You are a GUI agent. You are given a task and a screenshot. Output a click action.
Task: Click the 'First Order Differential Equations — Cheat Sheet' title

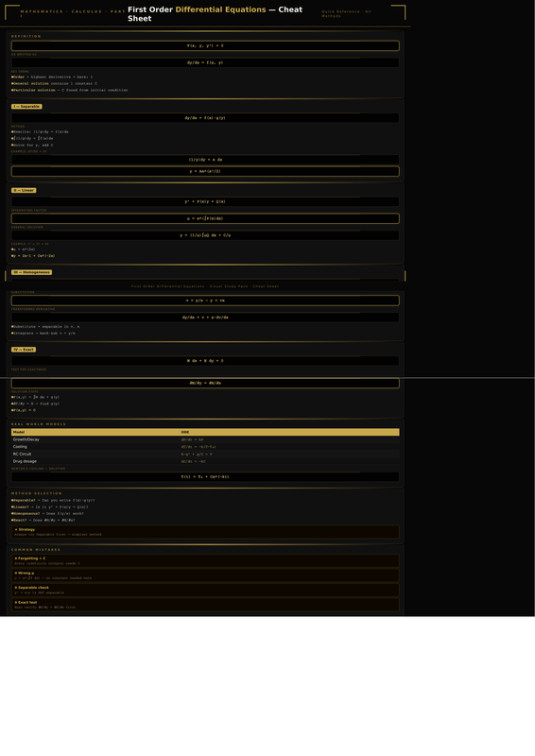point(216,14)
